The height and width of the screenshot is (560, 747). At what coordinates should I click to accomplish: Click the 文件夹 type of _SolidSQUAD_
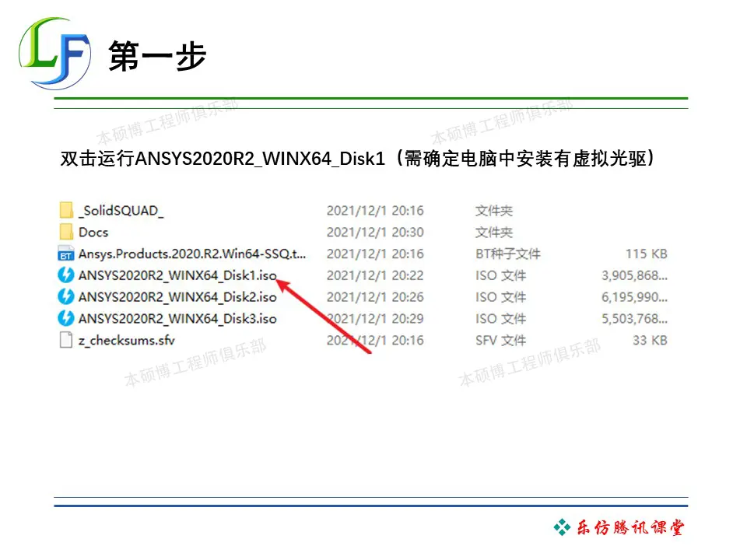point(494,211)
